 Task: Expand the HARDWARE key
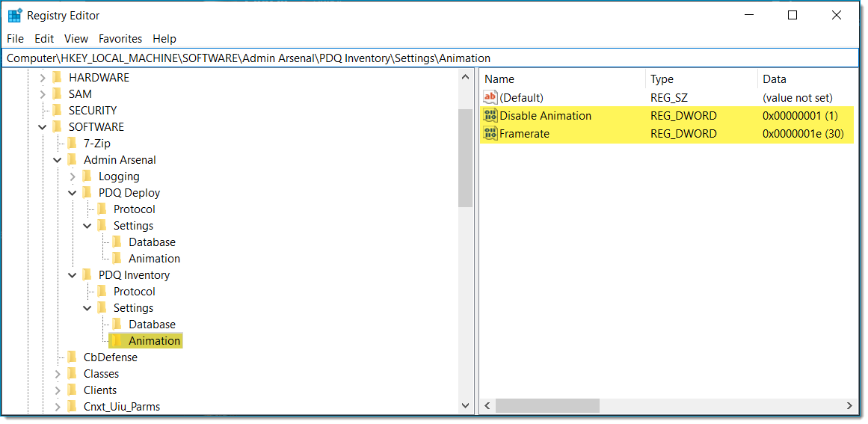click(43, 78)
